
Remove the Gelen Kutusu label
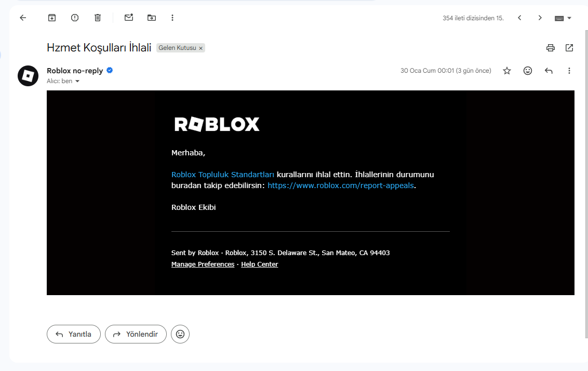click(201, 48)
